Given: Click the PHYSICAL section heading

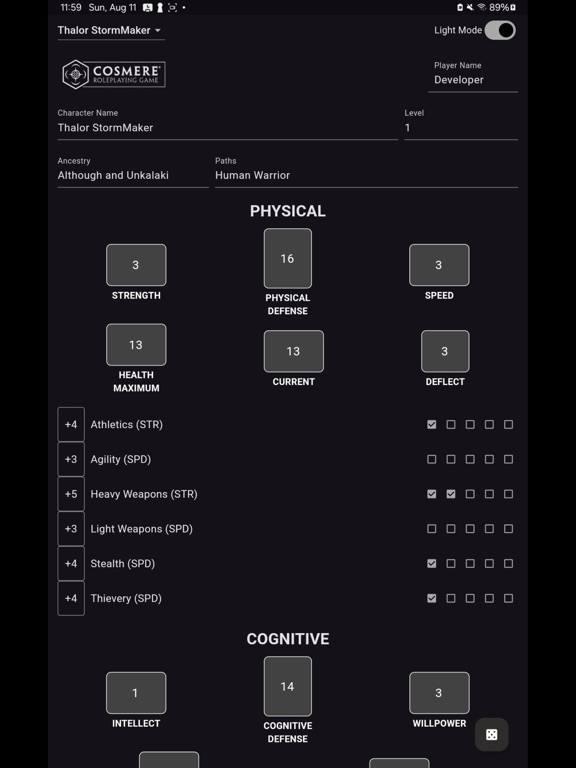Looking at the screenshot, I should (x=288, y=211).
